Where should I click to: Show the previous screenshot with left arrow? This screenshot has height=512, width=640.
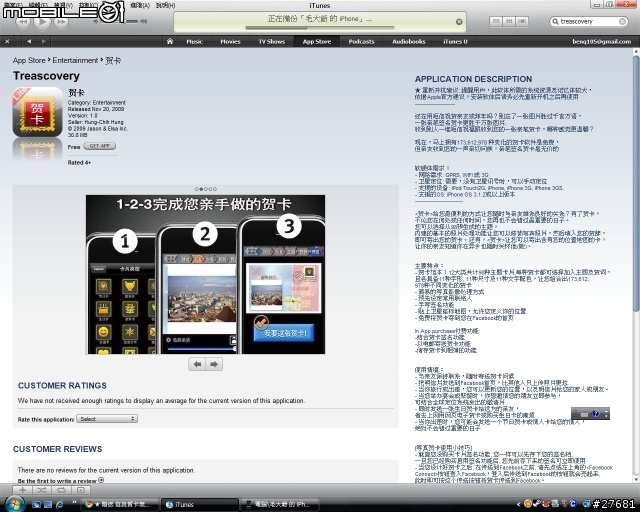pyautogui.click(x=198, y=364)
